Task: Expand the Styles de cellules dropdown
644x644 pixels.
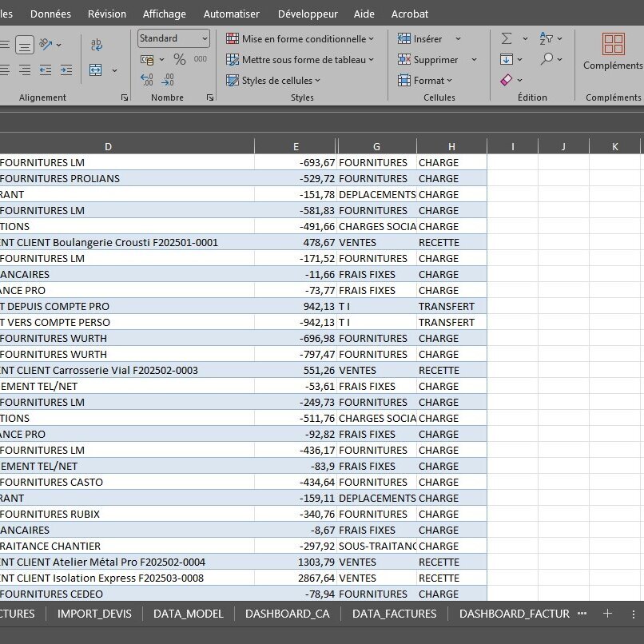Action: 273,81
